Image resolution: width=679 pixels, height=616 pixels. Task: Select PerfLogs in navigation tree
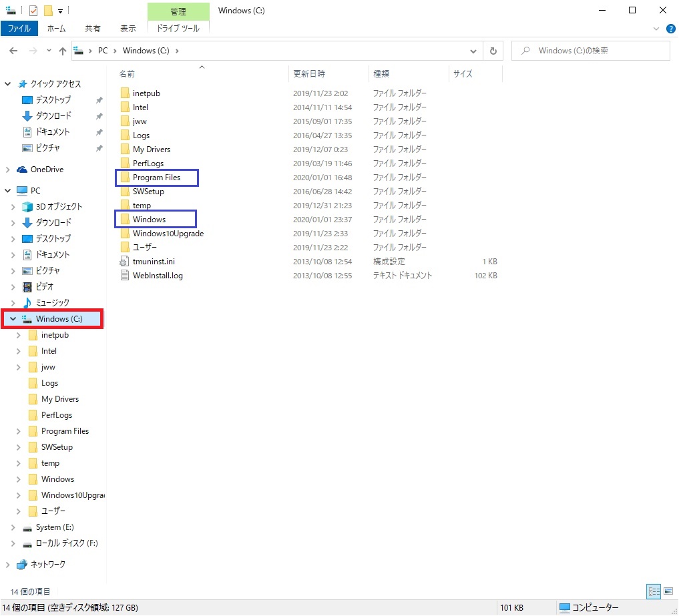point(56,415)
